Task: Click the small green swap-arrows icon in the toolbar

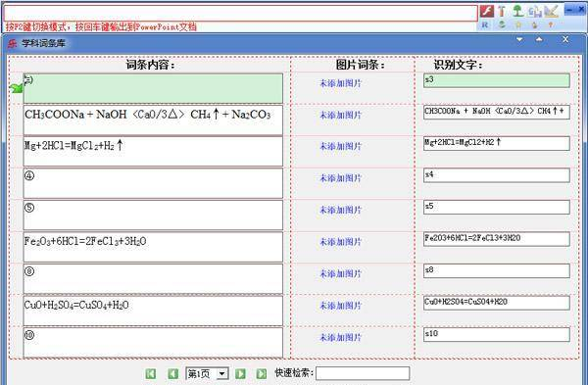Action: click(502, 25)
